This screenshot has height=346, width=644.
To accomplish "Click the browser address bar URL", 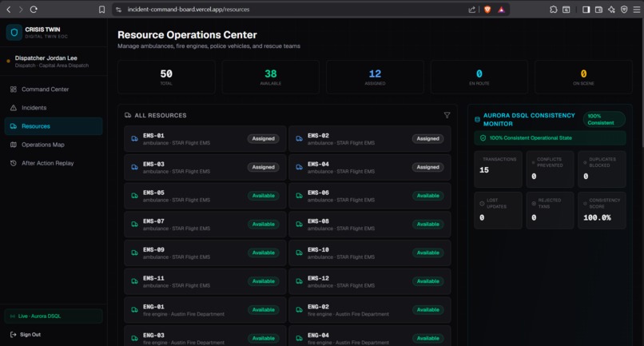I will pos(189,10).
